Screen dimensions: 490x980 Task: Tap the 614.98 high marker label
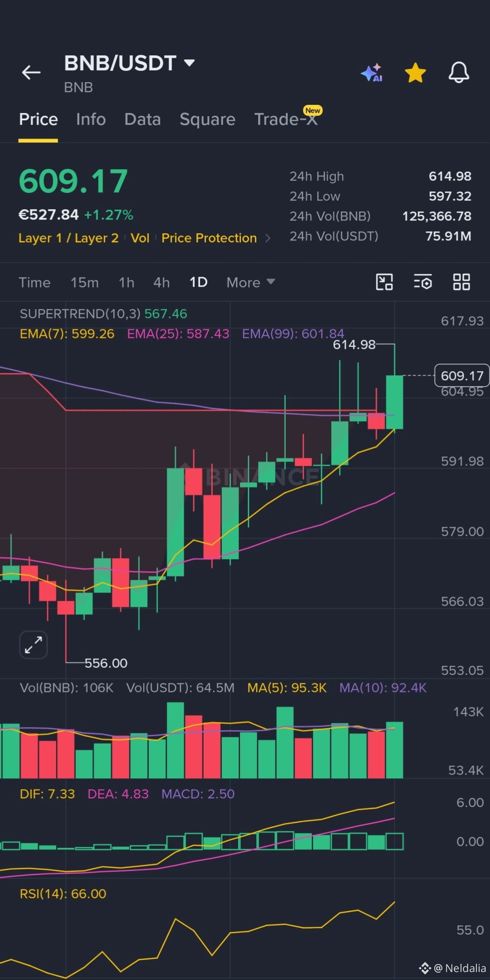coord(354,345)
